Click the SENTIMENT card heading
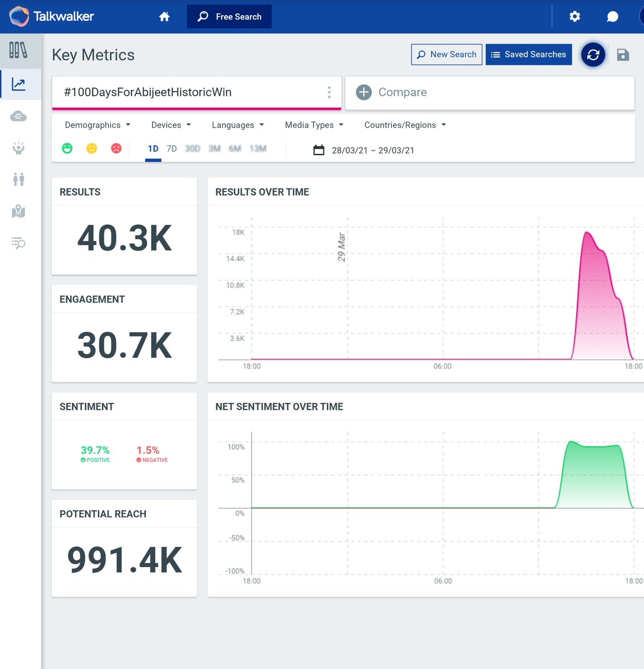The width and height of the screenshot is (644, 669). pyautogui.click(x=86, y=406)
